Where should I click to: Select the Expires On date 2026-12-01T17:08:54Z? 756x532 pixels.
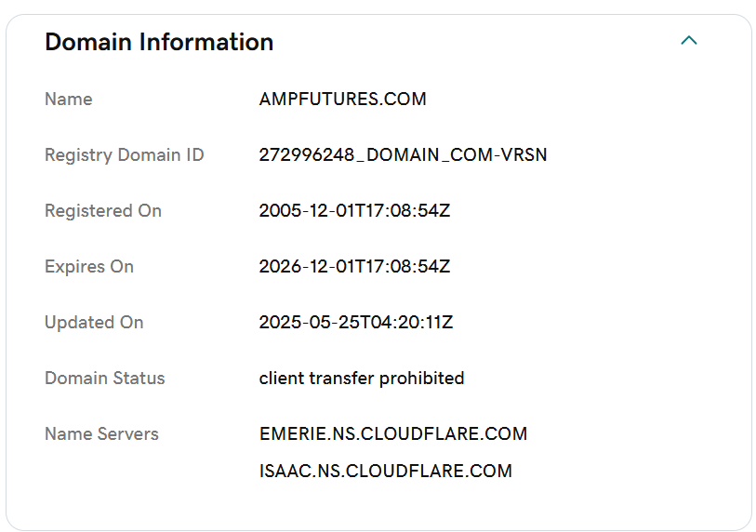tap(355, 267)
